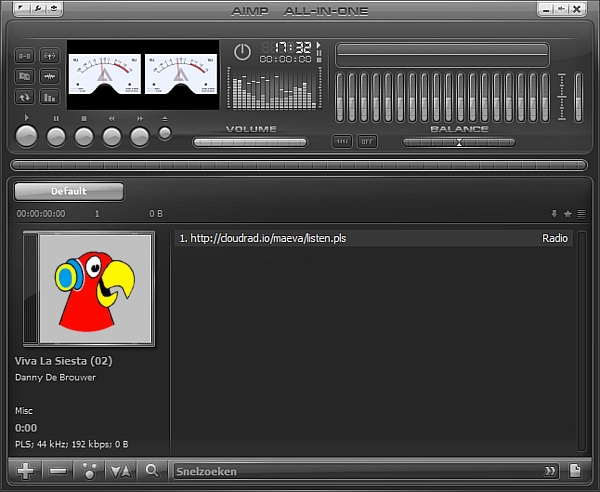Adjust the preamp slider right of the scale

pyautogui.click(x=579, y=98)
